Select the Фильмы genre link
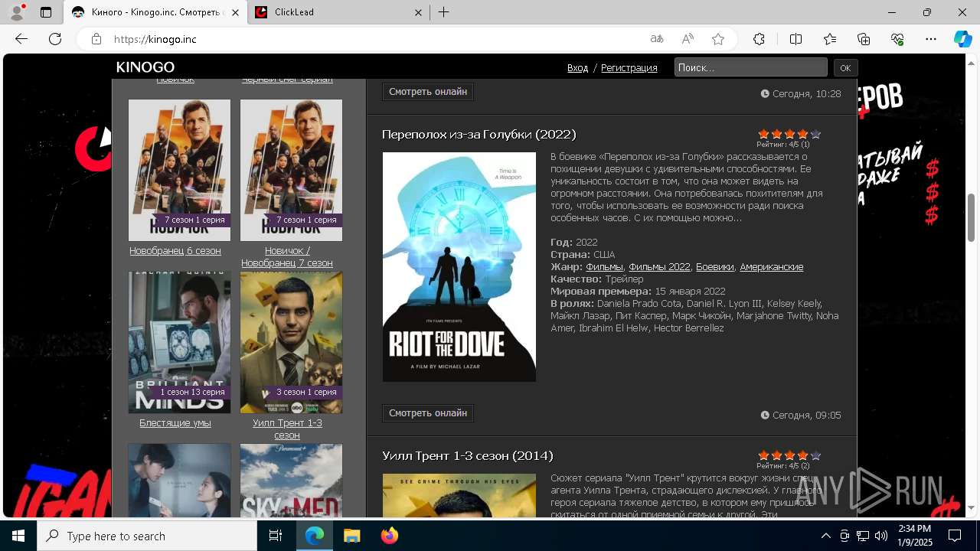Image resolution: width=980 pixels, height=551 pixels. (x=604, y=267)
